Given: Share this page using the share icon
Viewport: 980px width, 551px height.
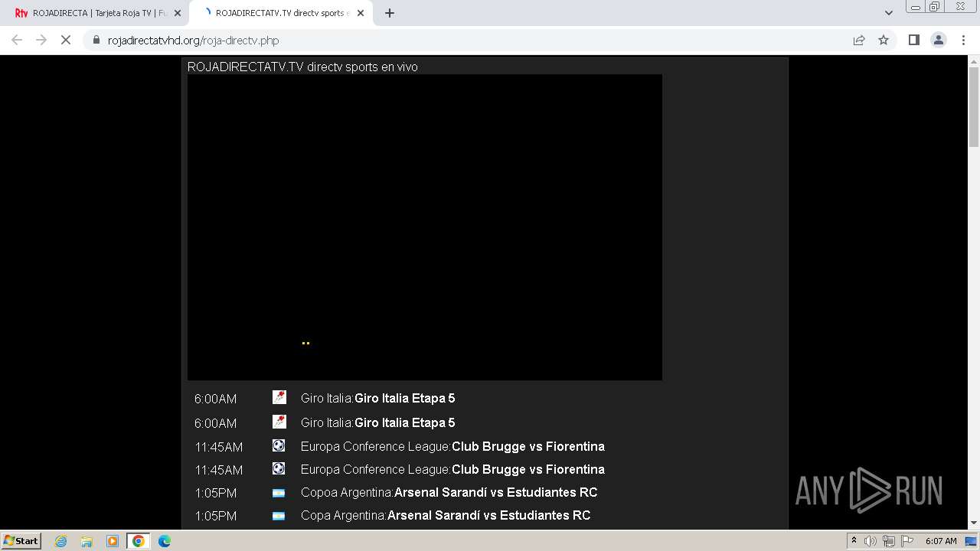Looking at the screenshot, I should [x=859, y=40].
